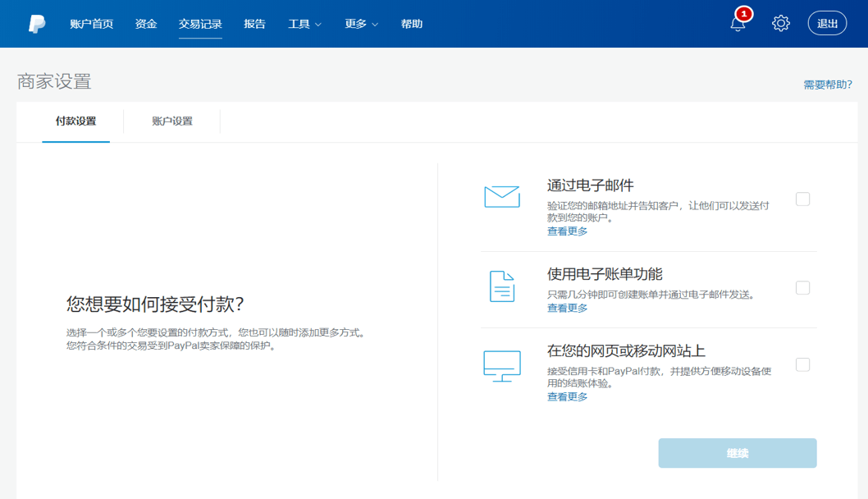Open 报告 in the navigation bar
This screenshot has height=499, width=868.
pos(254,24)
